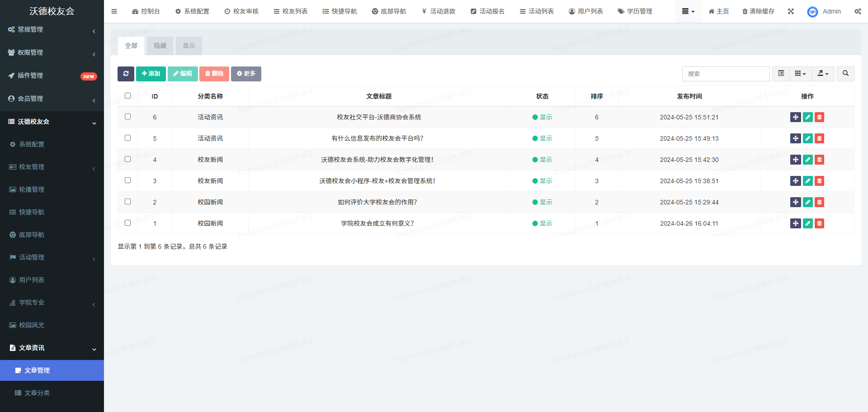
Task: Expand 活动管理 sidebar submenu
Action: pyautogui.click(x=52, y=257)
